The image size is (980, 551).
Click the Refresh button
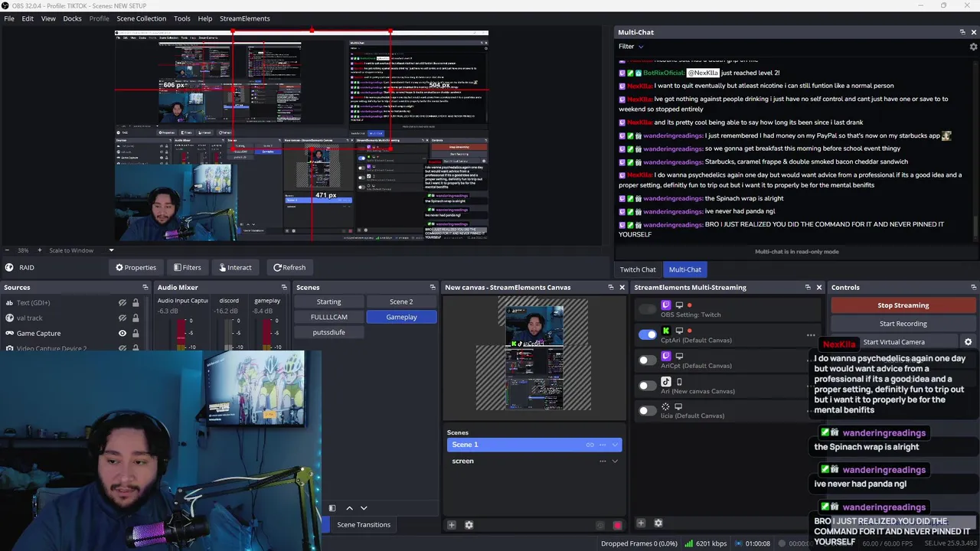[289, 267]
